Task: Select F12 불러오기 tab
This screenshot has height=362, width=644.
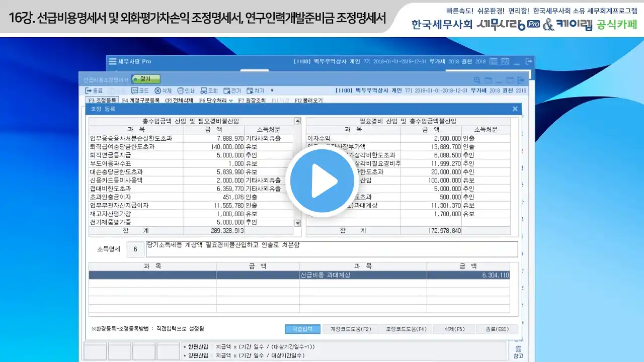Action: pyautogui.click(x=309, y=101)
